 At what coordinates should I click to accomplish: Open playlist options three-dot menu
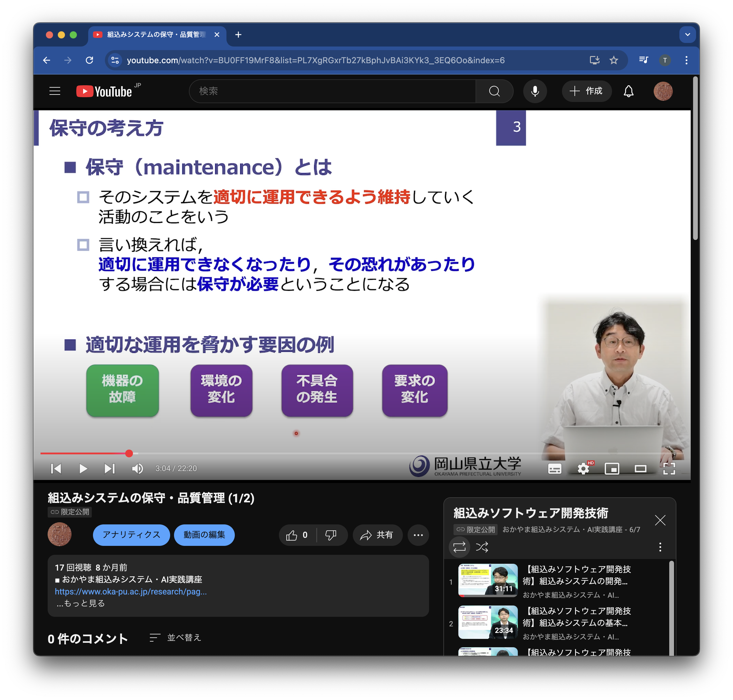point(660,547)
